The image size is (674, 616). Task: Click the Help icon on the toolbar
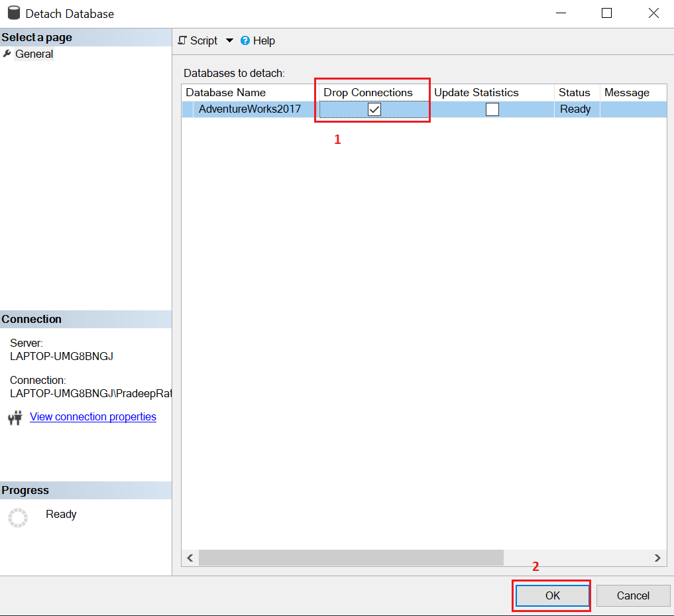tap(245, 40)
